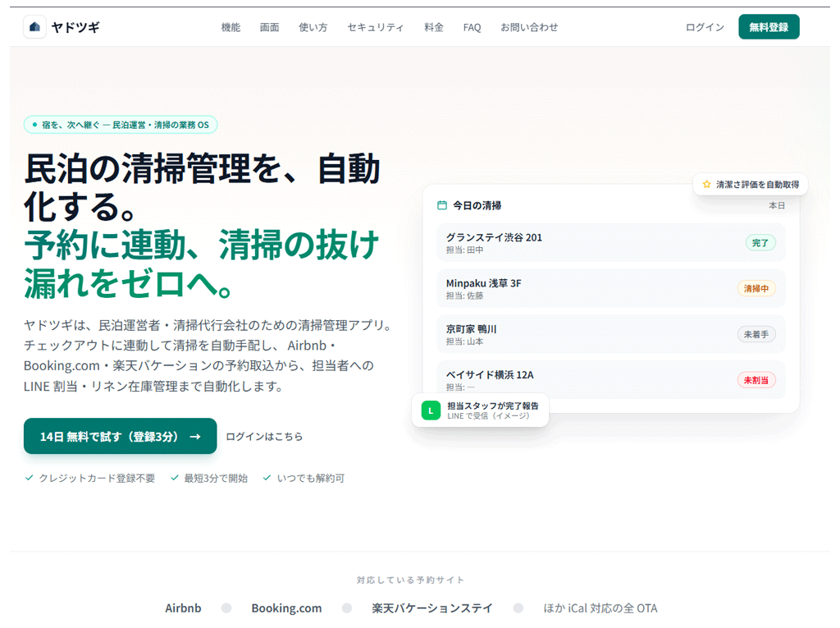Click the Airbnb site name
This screenshot has height=628, width=840.
[x=183, y=608]
